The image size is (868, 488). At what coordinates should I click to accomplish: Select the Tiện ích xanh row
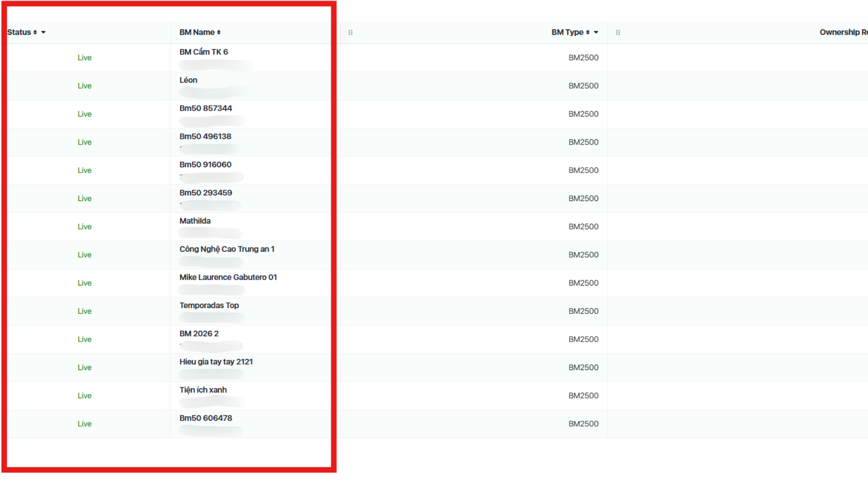coord(203,390)
